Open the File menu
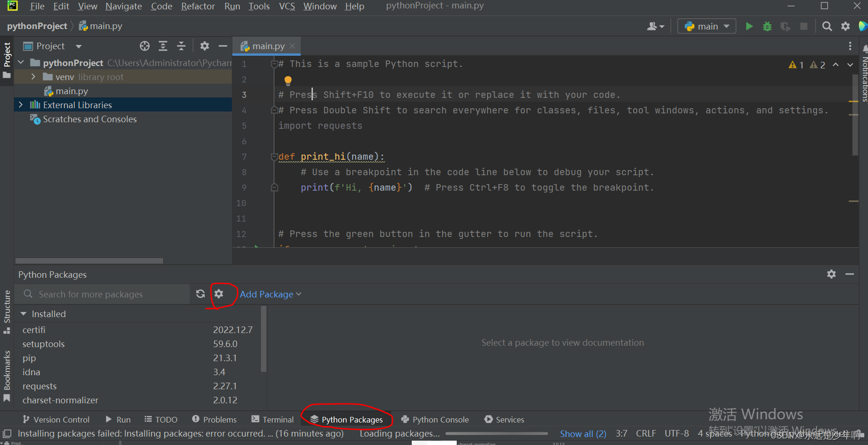This screenshot has height=445, width=868. pos(37,6)
